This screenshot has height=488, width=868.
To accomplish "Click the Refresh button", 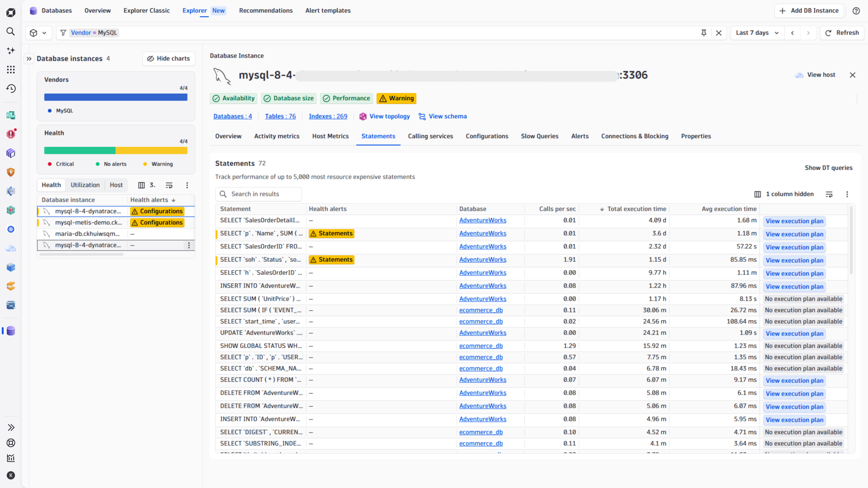I will (x=842, y=33).
